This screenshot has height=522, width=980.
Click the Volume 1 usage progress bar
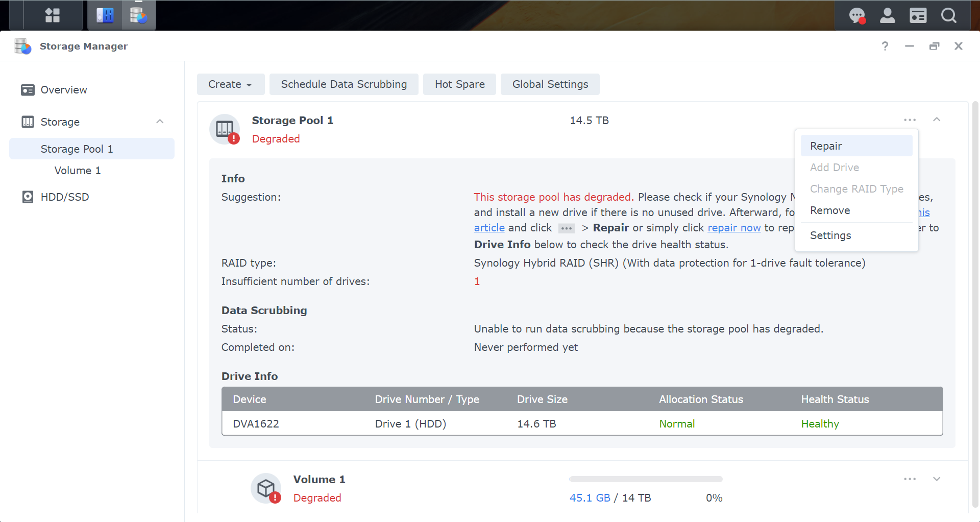pyautogui.click(x=646, y=479)
